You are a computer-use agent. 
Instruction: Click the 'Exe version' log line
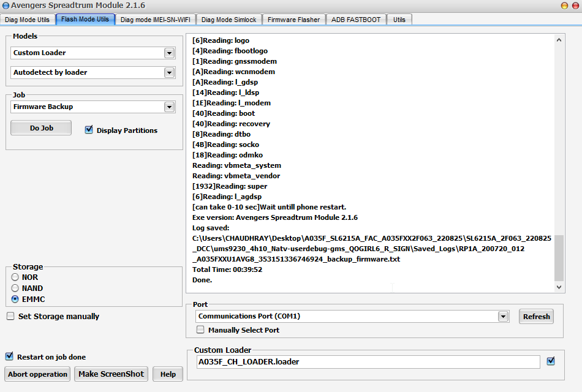pyautogui.click(x=275, y=217)
